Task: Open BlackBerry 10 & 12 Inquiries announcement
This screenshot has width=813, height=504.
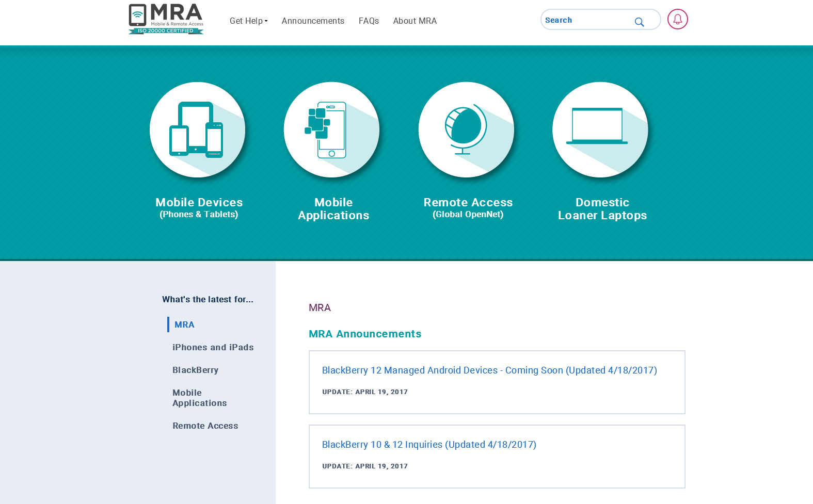Action: coord(428,445)
